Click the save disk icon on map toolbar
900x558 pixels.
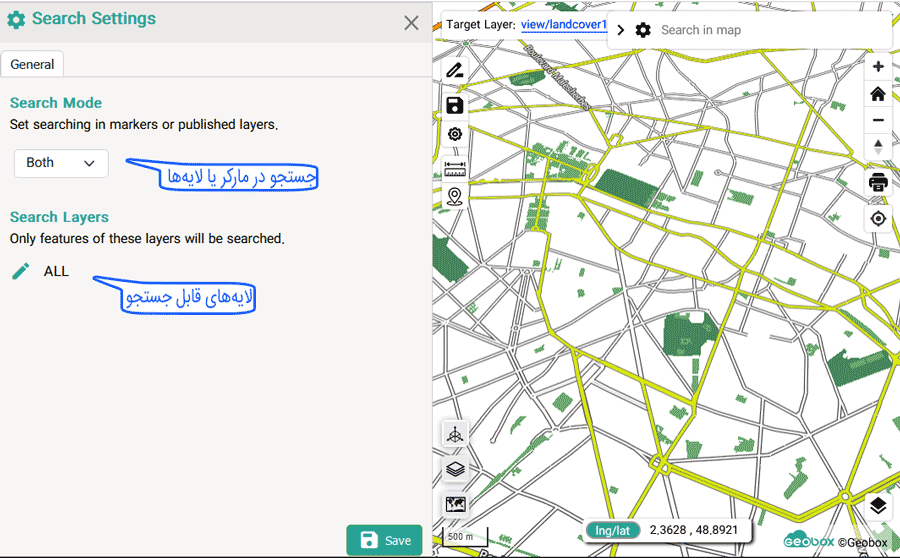pos(455,105)
